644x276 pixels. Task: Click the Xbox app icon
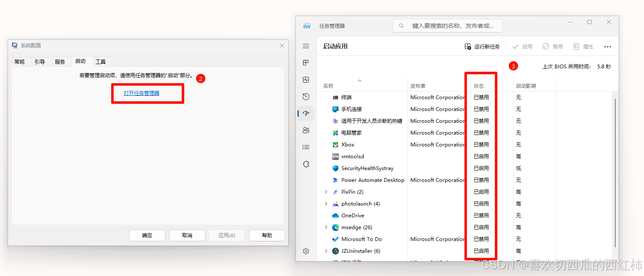point(336,145)
